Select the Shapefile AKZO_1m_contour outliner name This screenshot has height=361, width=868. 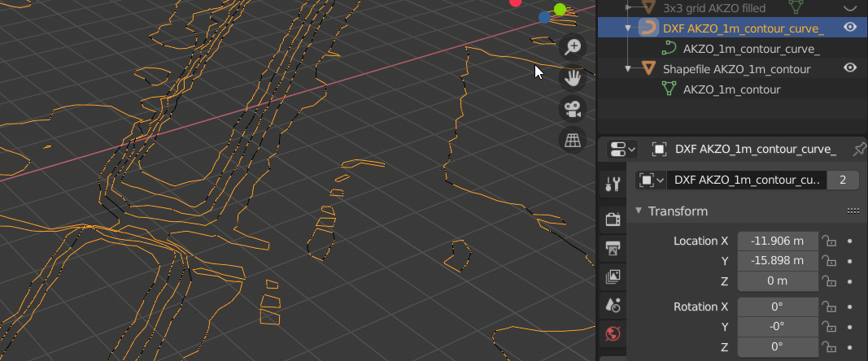pyautogui.click(x=737, y=69)
